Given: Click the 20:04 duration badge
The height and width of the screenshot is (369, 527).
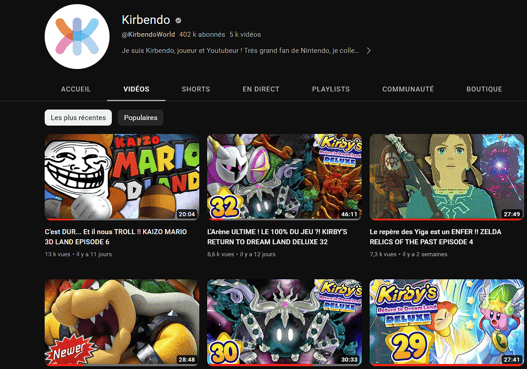Looking at the screenshot, I should (187, 214).
